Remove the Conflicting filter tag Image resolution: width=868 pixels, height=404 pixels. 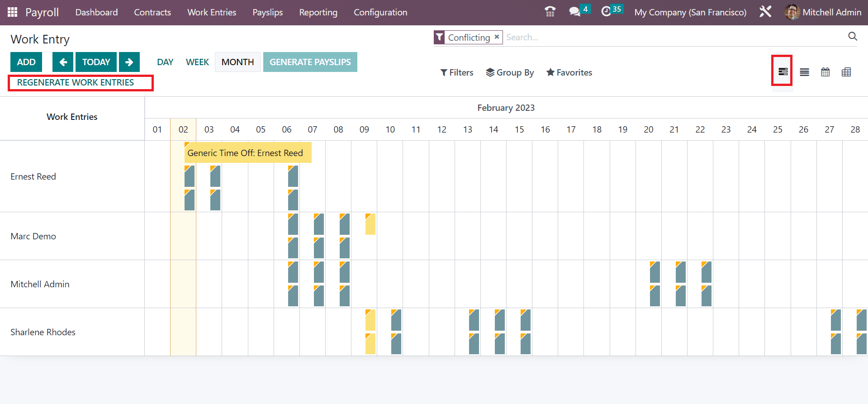pos(497,37)
